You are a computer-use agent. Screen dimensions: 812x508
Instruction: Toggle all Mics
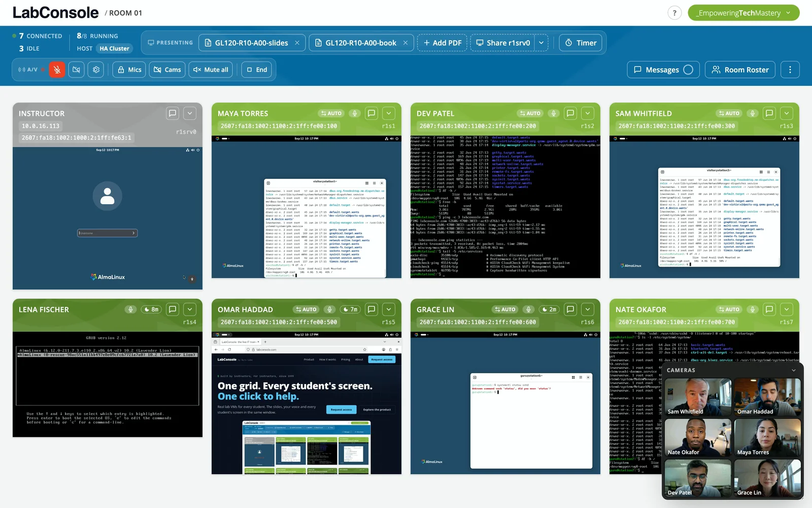(129, 70)
